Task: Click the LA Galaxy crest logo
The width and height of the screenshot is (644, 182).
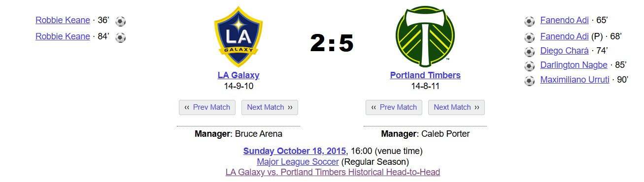Action: coord(238,37)
